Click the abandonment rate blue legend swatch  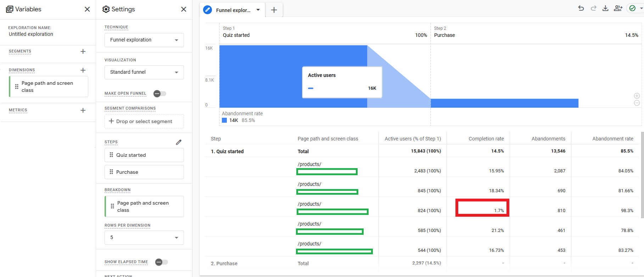click(224, 120)
